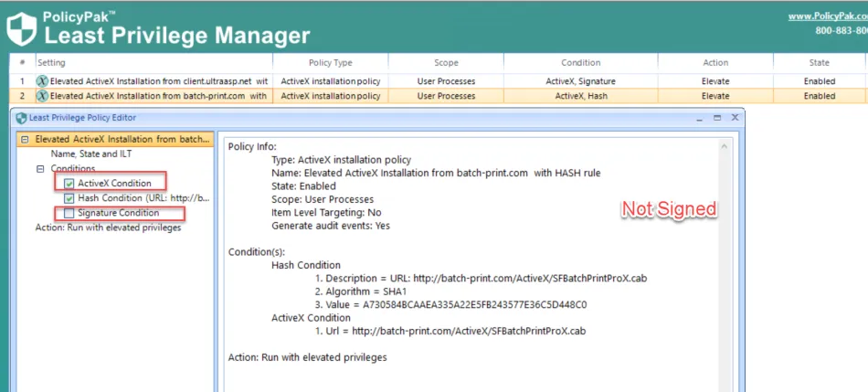The height and width of the screenshot is (392, 868).
Task: Select Name, State and ILT tree item
Action: click(x=91, y=154)
